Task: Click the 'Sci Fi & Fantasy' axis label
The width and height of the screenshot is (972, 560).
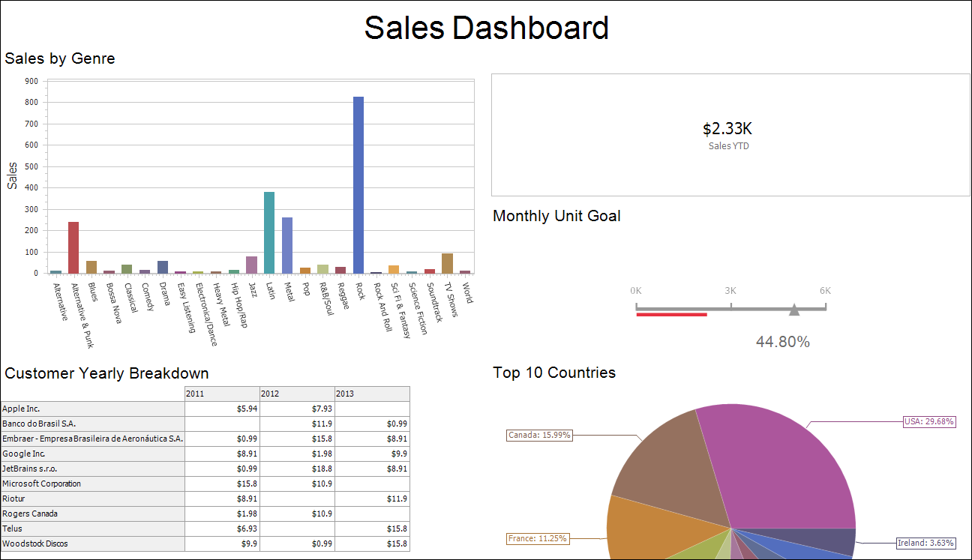Action: [400, 310]
